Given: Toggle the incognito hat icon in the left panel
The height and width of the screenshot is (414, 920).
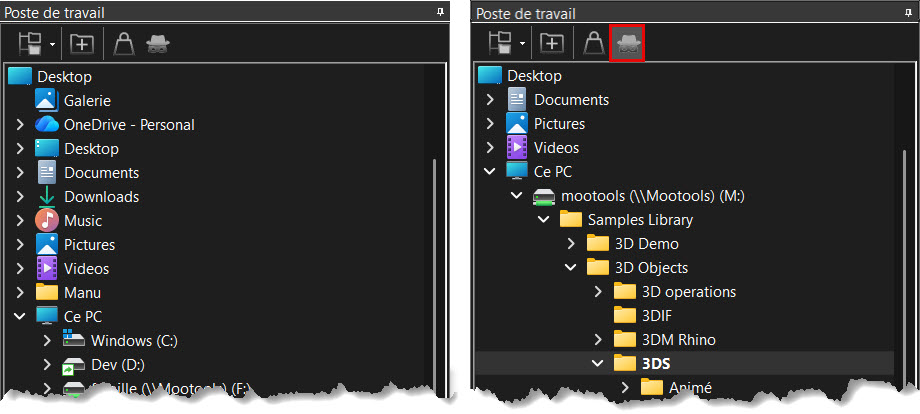Looking at the screenshot, I should point(157,43).
